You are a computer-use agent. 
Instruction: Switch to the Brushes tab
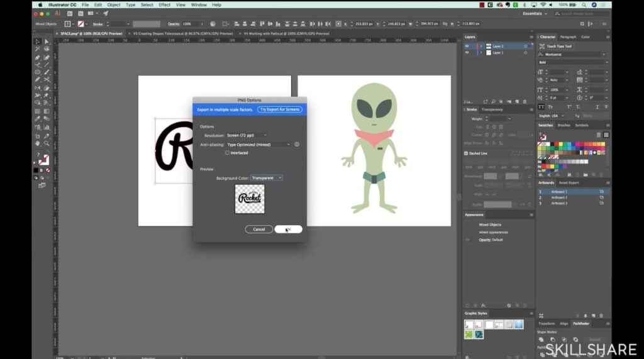pos(564,125)
